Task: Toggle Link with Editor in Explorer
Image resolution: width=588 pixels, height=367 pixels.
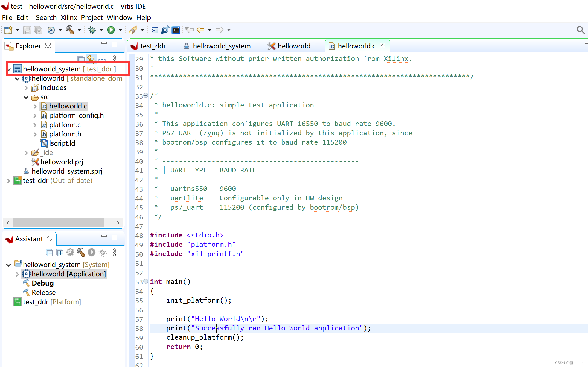Action: coord(91,59)
